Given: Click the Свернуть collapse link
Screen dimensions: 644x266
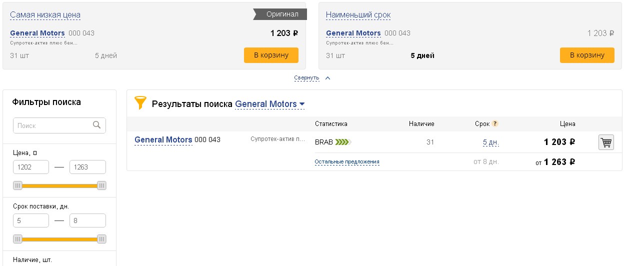Looking at the screenshot, I should click(306, 78).
